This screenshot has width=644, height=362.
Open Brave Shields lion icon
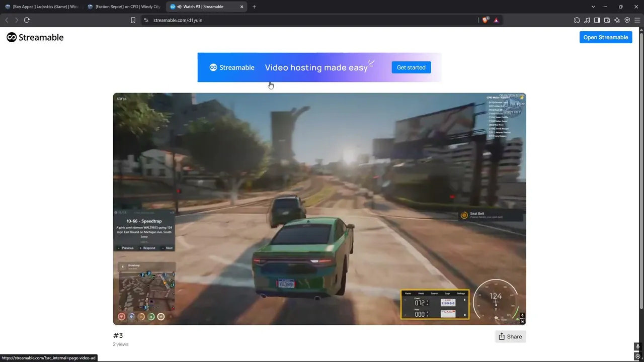(x=485, y=20)
